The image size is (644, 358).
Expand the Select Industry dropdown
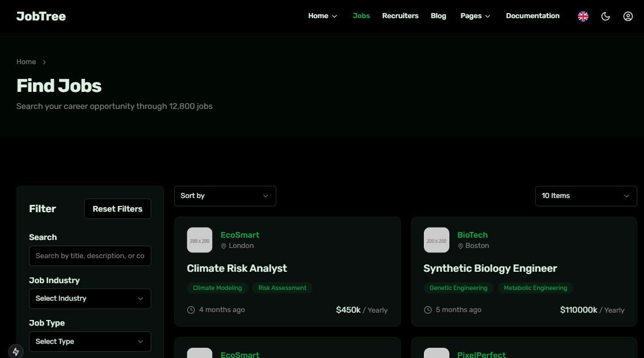coord(90,298)
